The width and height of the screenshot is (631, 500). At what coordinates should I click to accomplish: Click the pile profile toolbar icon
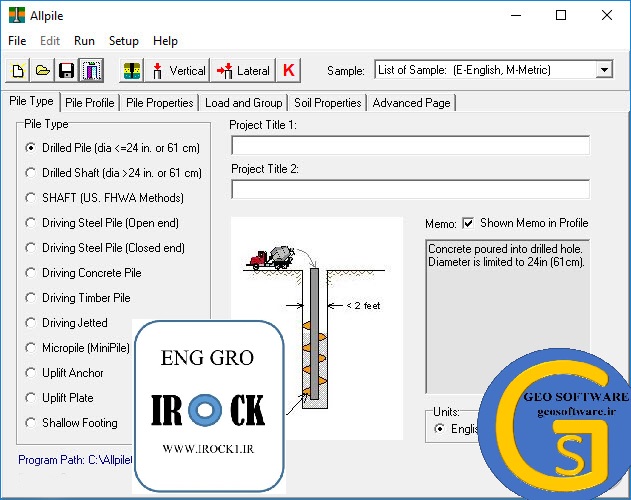pos(91,70)
